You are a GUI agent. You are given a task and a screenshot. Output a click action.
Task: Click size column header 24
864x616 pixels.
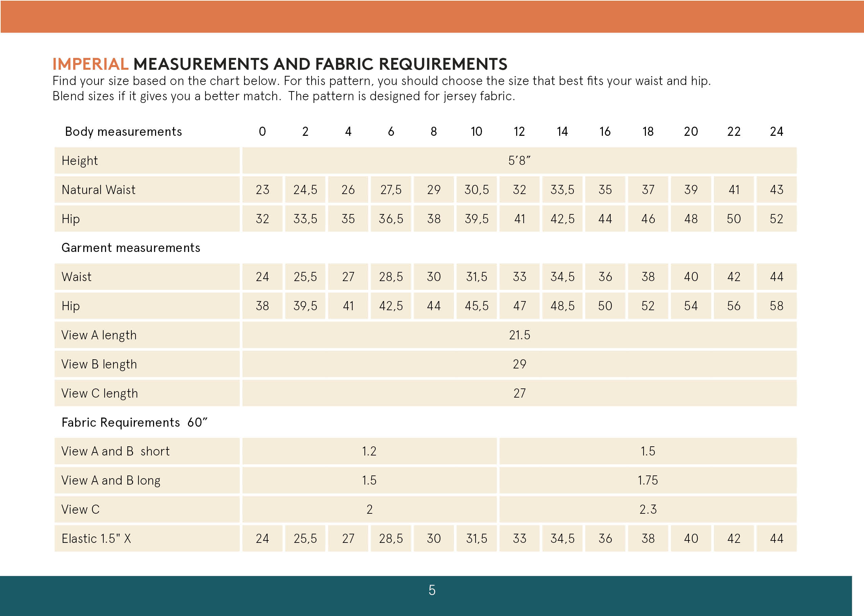tap(776, 132)
